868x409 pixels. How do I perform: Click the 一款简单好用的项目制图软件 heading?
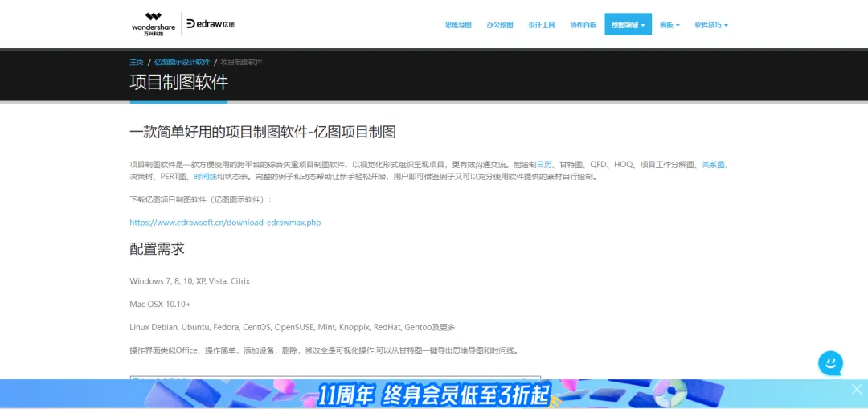pos(262,133)
